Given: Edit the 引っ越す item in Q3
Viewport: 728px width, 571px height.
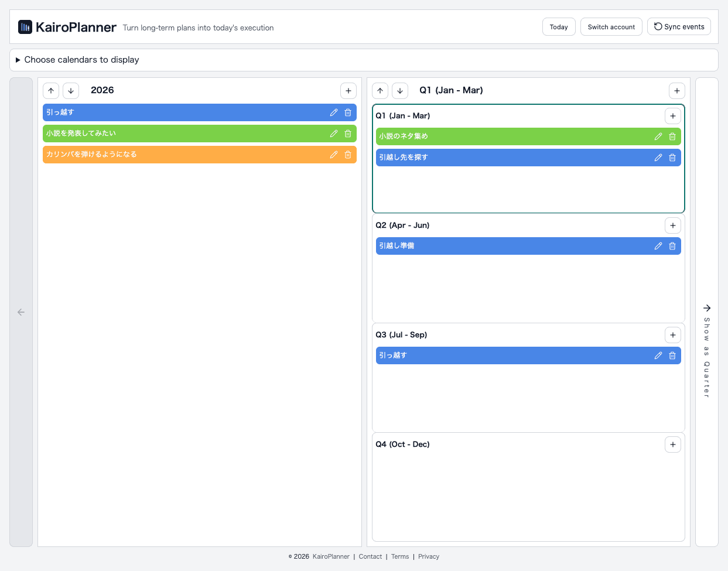Looking at the screenshot, I should [x=658, y=355].
